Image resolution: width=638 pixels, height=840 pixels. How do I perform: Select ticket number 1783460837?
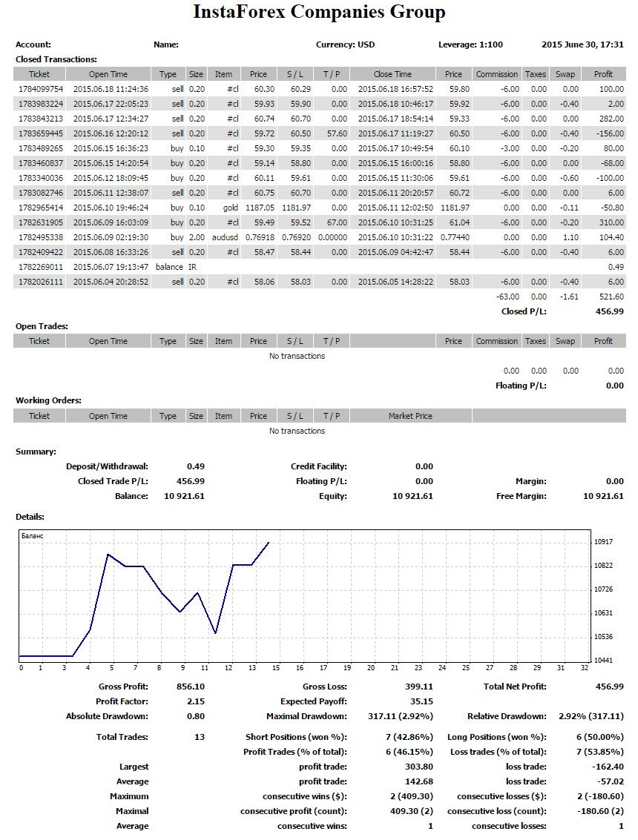pyautogui.click(x=41, y=163)
